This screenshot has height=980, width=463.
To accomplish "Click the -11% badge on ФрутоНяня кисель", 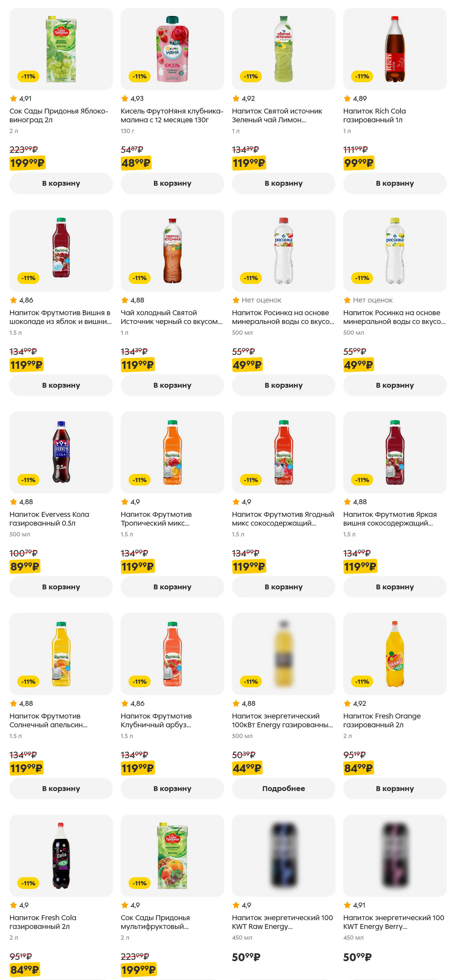I will click(x=140, y=76).
